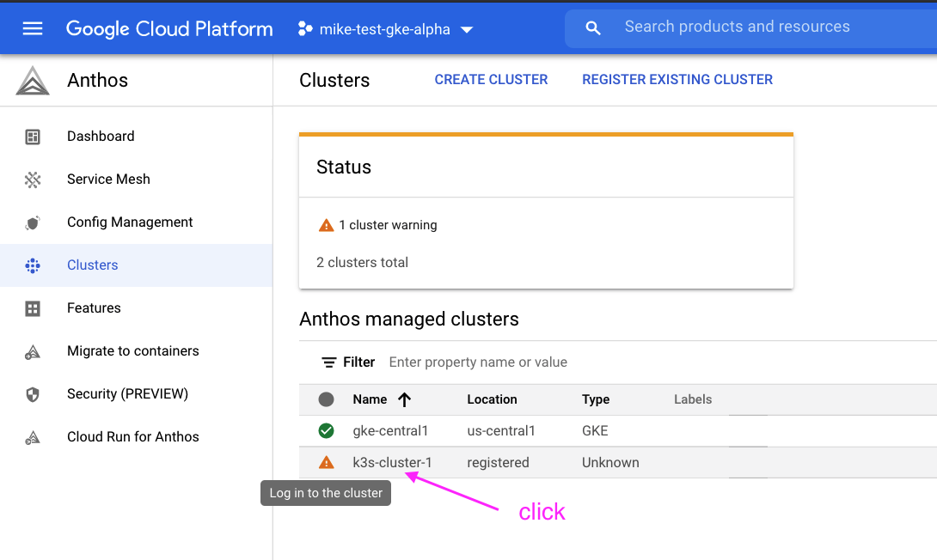
Task: Click the Migrate to containers icon
Action: tap(33, 352)
